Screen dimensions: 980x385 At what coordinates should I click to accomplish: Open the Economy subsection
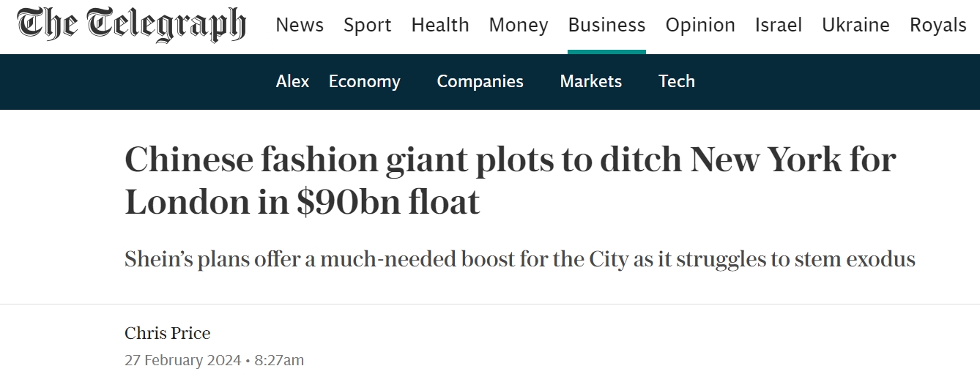(x=365, y=81)
